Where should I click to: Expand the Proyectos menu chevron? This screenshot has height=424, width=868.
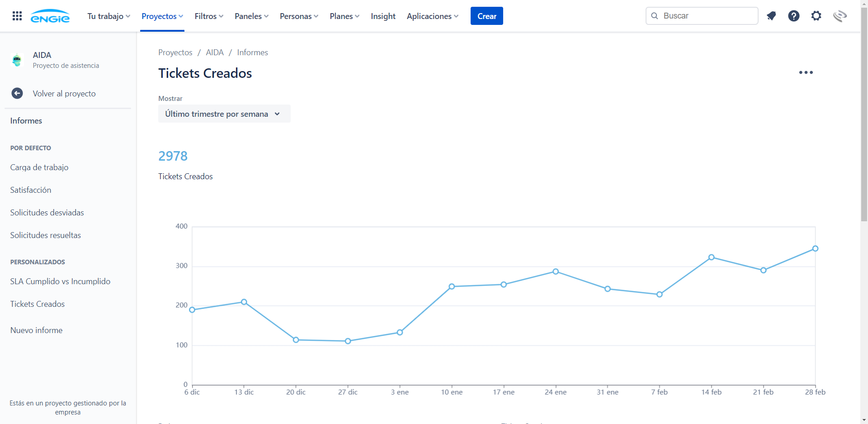tap(180, 16)
